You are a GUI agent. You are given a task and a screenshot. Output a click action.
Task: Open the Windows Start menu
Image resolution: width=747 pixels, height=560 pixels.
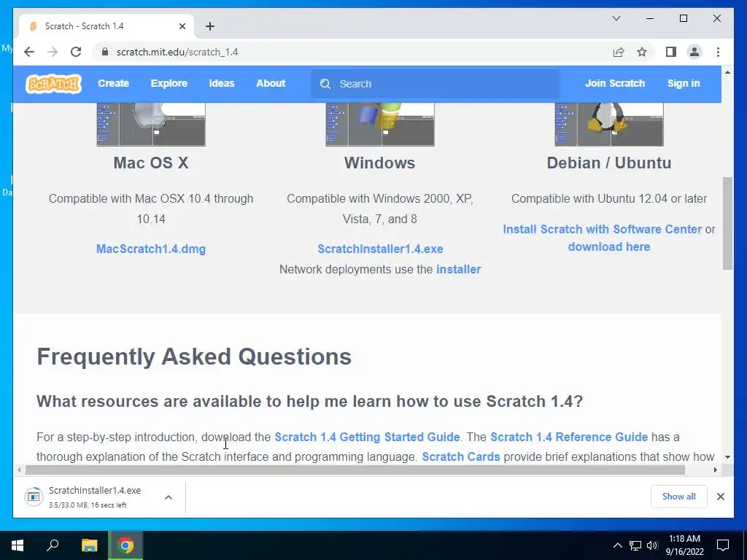18,545
